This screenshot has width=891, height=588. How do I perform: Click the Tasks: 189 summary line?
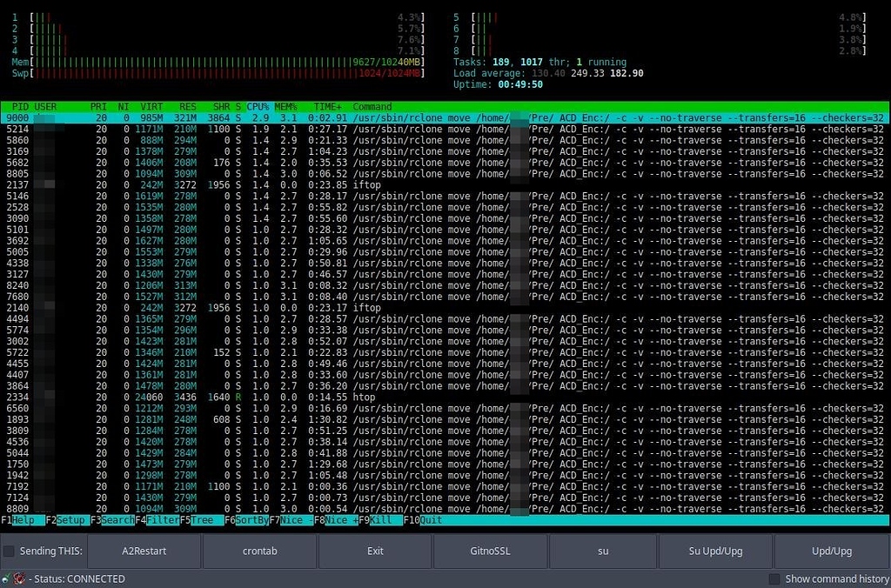coord(539,62)
